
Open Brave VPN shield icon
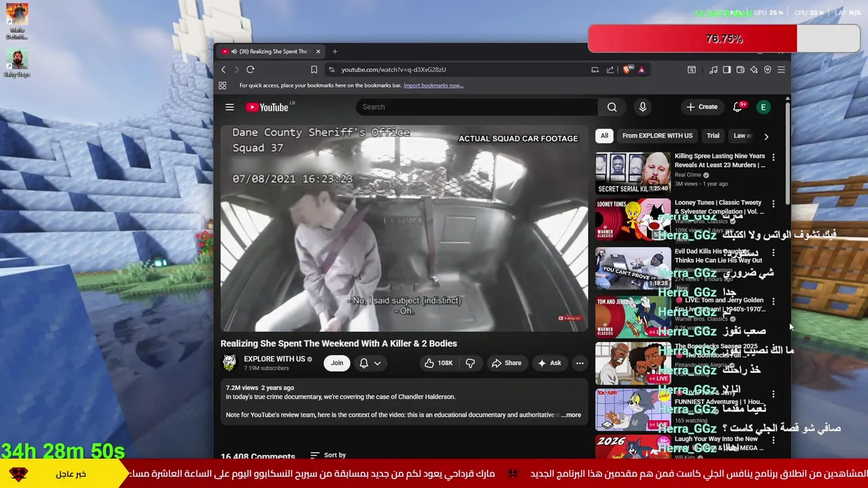(x=768, y=70)
